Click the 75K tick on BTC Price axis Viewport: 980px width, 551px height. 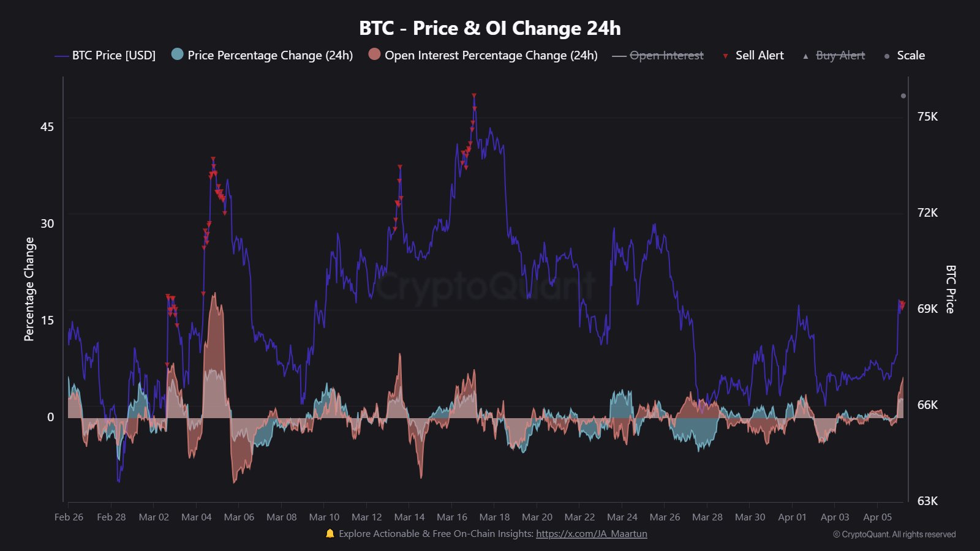tap(927, 116)
